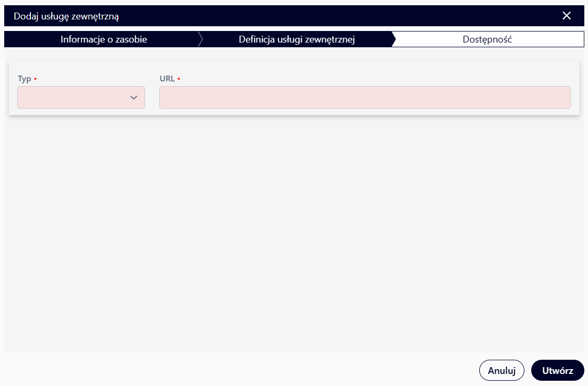The width and height of the screenshot is (588, 386).
Task: Click the empty footer area left of Anuluj
Action: click(x=236, y=370)
